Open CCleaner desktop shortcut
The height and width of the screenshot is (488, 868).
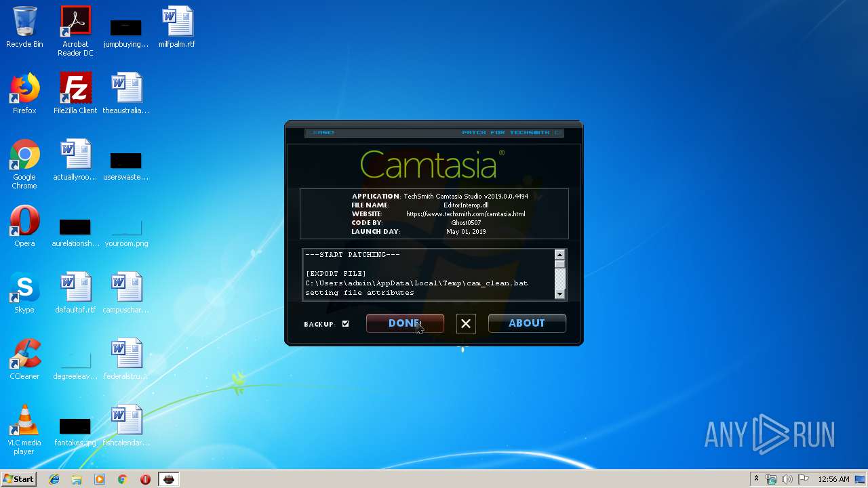coord(24,359)
